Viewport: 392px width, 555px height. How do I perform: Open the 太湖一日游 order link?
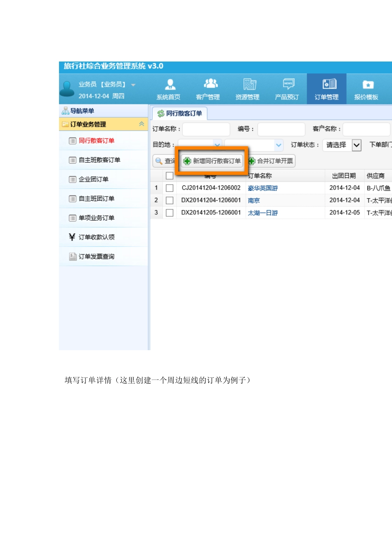point(263,213)
